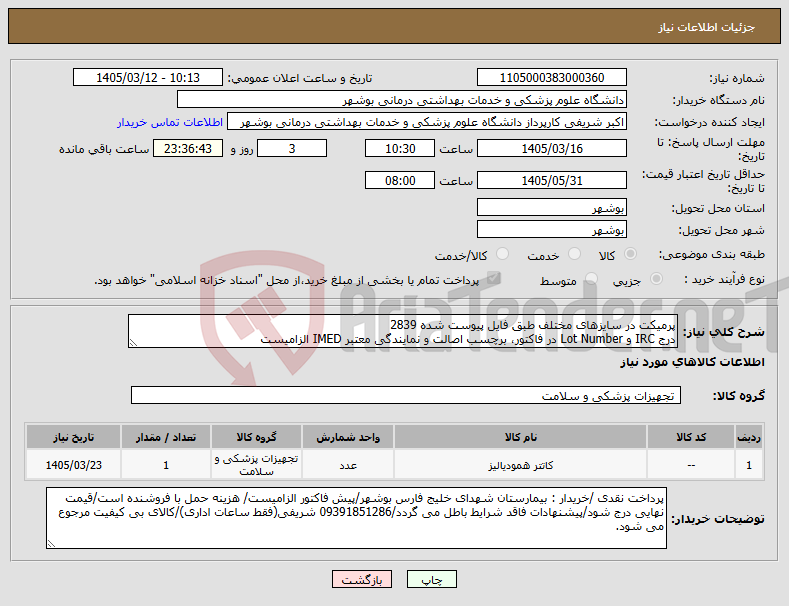Click the remaining time field 23:36:43
Viewport: 789px width, 606px height.
(188, 148)
